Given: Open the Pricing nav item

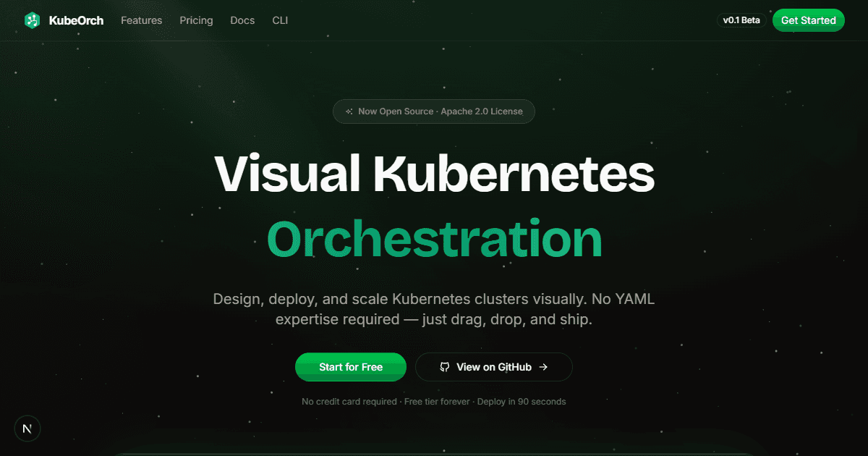Looking at the screenshot, I should pyautogui.click(x=197, y=20).
